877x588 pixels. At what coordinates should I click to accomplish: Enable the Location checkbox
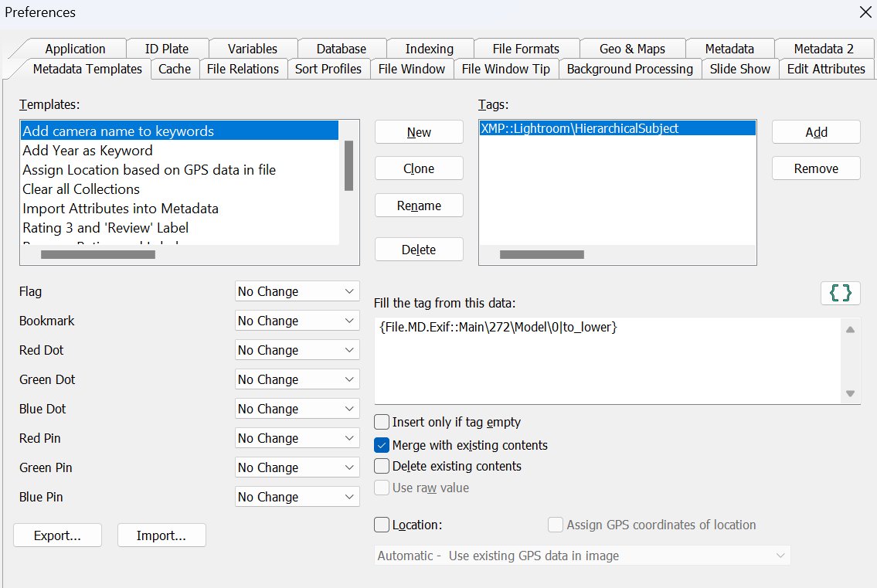[x=382, y=525]
